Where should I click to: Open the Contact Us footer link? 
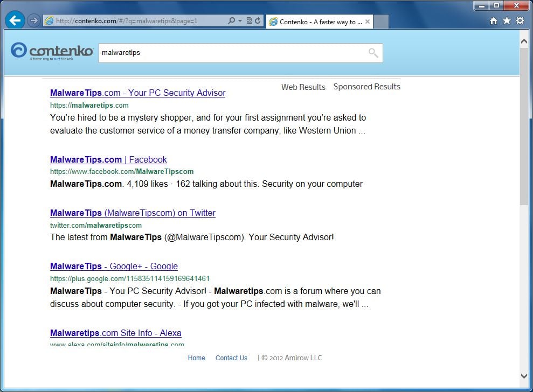coord(232,358)
